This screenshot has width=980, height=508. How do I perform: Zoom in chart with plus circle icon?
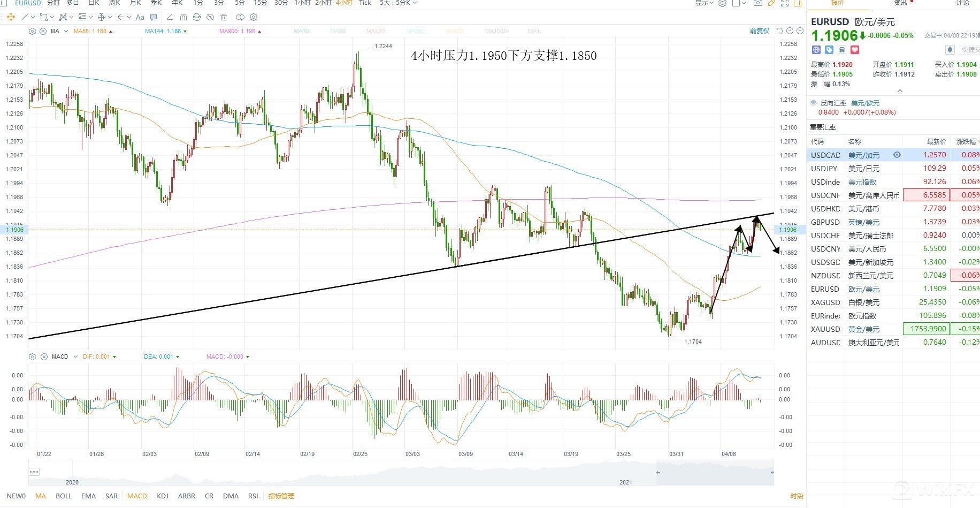click(800, 31)
